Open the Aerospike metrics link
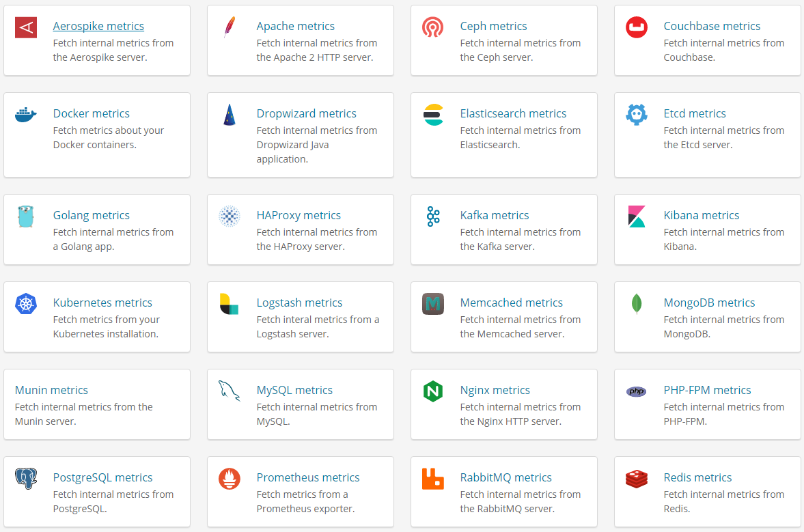804x532 pixels. (98, 26)
